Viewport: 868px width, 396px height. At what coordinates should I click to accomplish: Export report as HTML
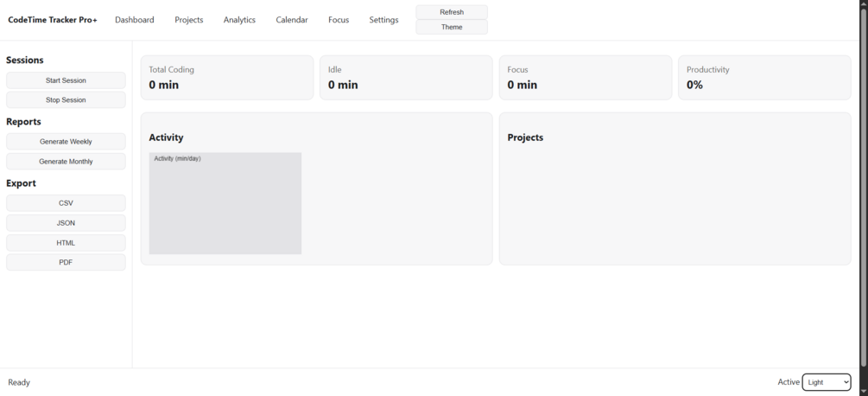point(66,243)
